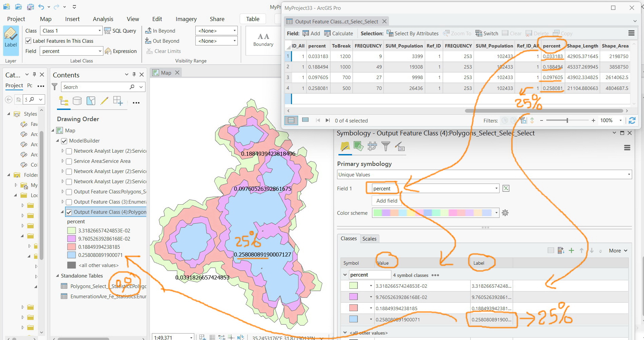This screenshot has height=340, width=644.
Task: Switch to the Scales tab
Action: click(x=369, y=239)
